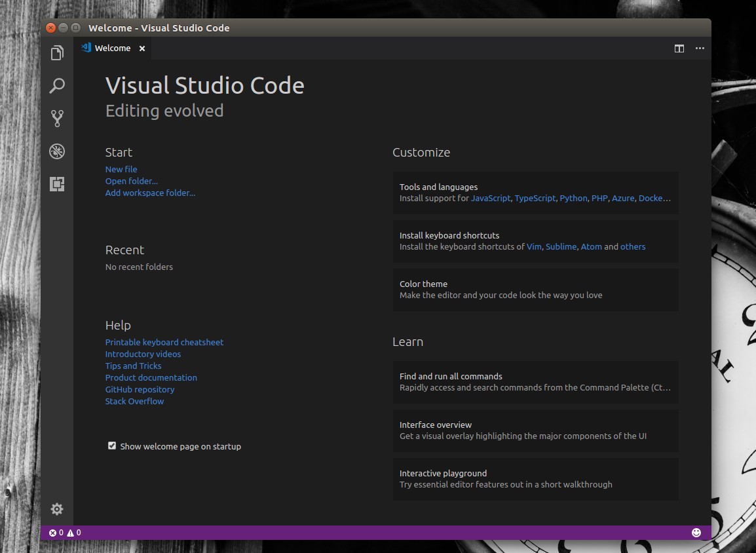Install JavaScript language support
Image resolution: width=756 pixels, height=553 pixels.
[x=490, y=198]
